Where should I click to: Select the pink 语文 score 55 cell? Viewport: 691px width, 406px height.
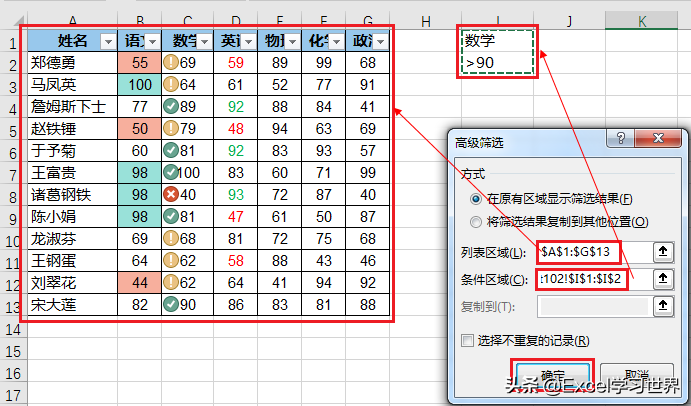pyautogui.click(x=140, y=63)
